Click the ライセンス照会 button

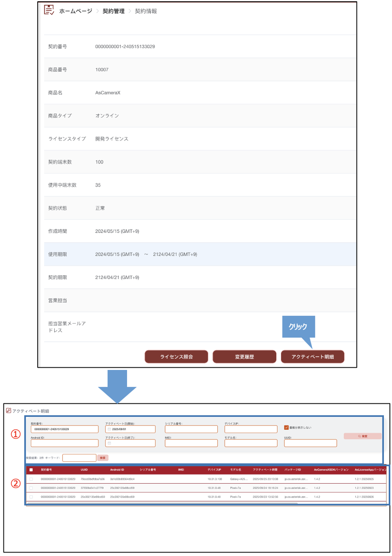176,356
